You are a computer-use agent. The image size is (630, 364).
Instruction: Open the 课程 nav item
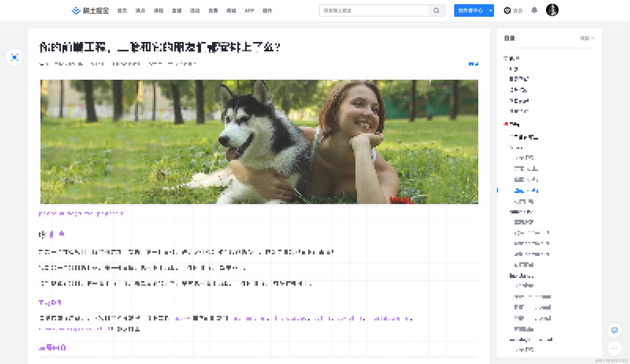click(159, 11)
